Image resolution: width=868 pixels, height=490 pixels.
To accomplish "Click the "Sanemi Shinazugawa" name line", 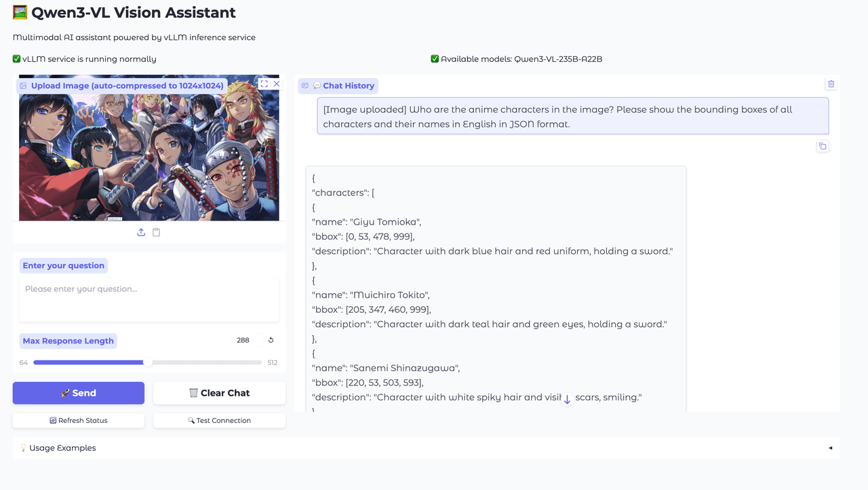I will coord(386,368).
